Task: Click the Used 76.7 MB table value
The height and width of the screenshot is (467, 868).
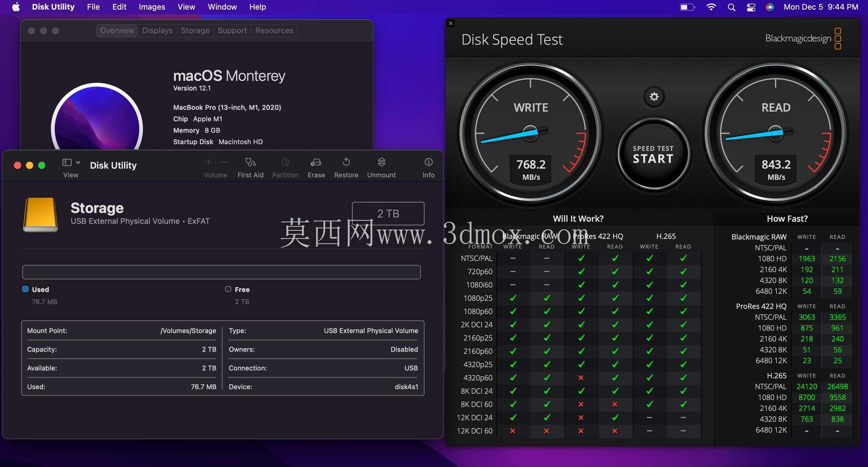Action: [203, 386]
